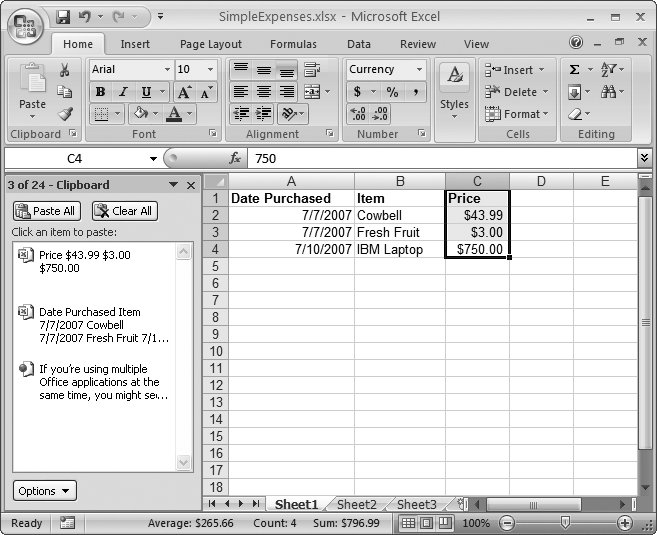Screen dimensions: 657x535
Task: Click the Fill down arrow icon
Action: 574,92
